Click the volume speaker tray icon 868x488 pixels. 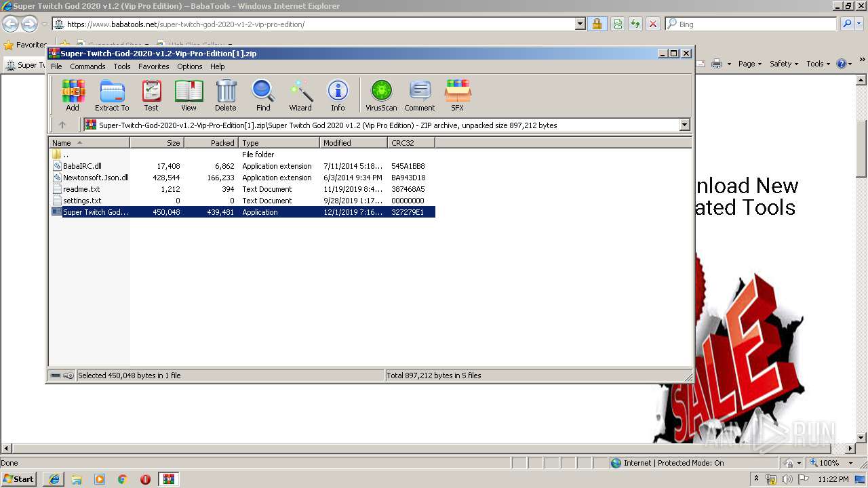pos(787,479)
